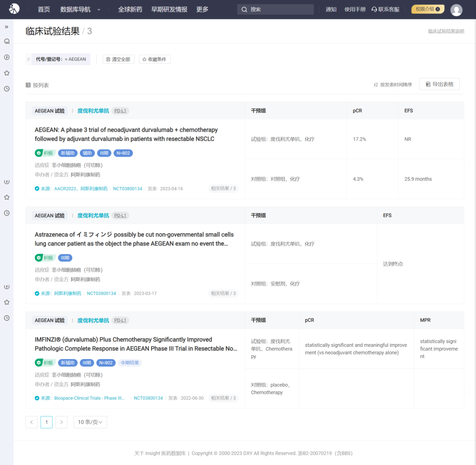Click the magnifier icon in the search box
The height and width of the screenshot is (465, 476).
click(244, 9)
